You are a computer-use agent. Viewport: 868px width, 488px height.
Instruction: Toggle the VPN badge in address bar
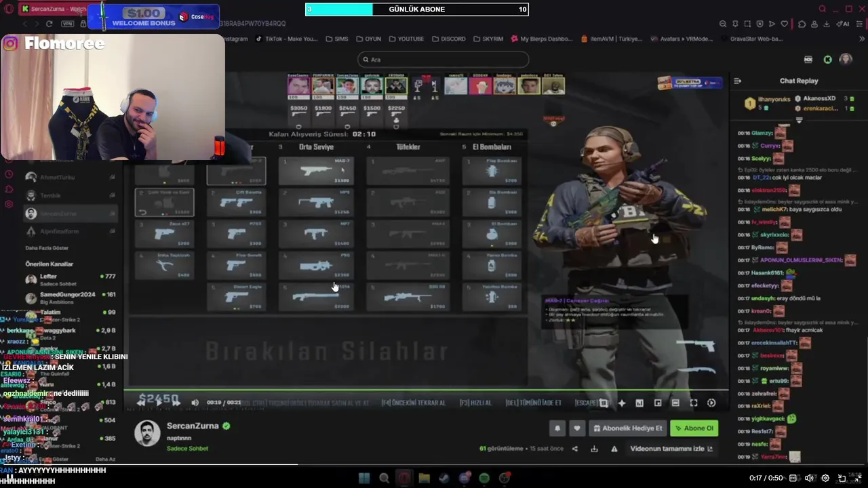pos(67,24)
